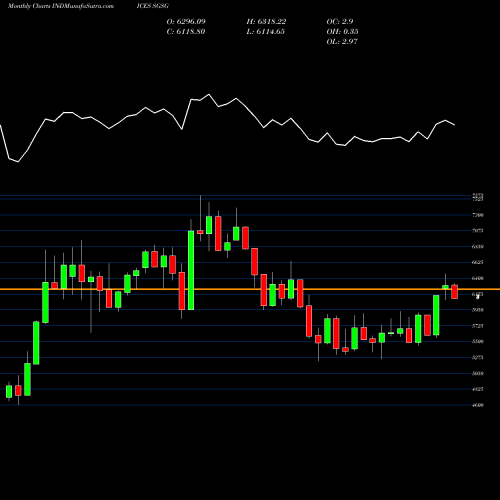Click the tallest green candle rising to 7073

tap(191, 270)
